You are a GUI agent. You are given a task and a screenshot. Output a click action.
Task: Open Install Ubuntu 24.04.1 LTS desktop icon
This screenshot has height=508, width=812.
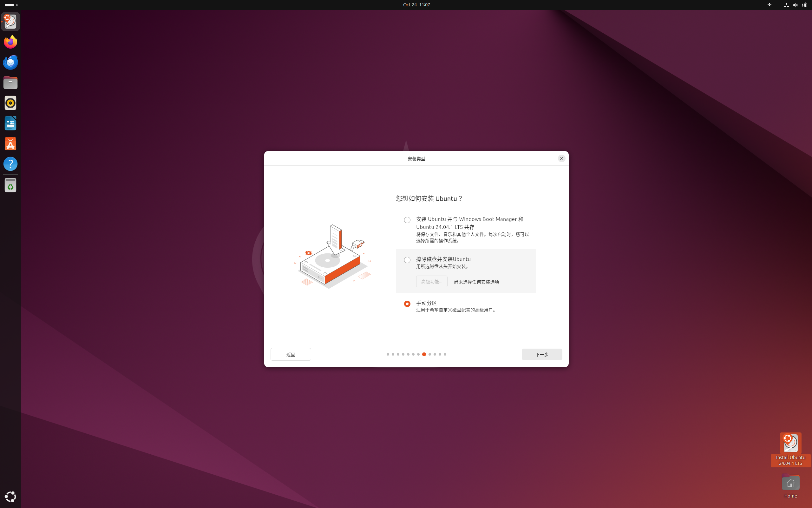790,450
